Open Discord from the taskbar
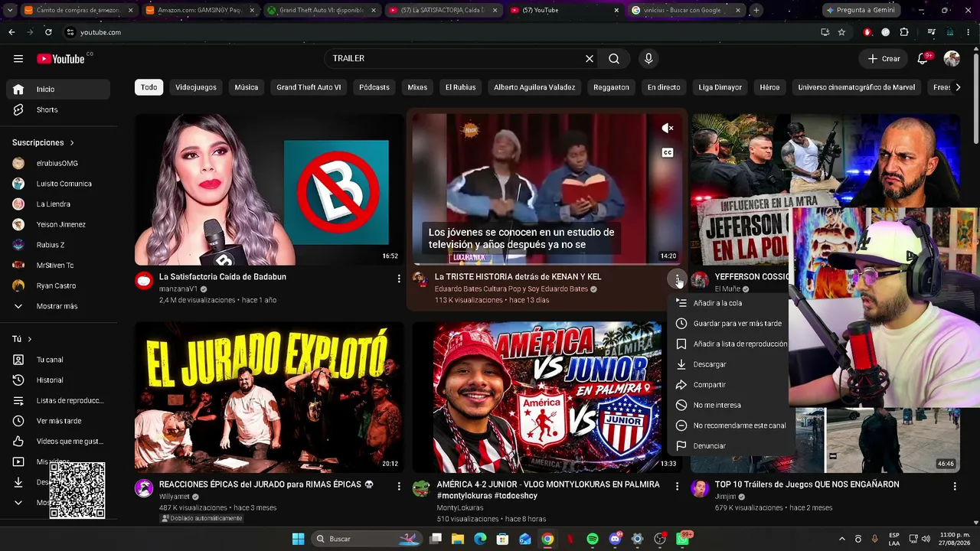The height and width of the screenshot is (551, 980). (x=615, y=539)
